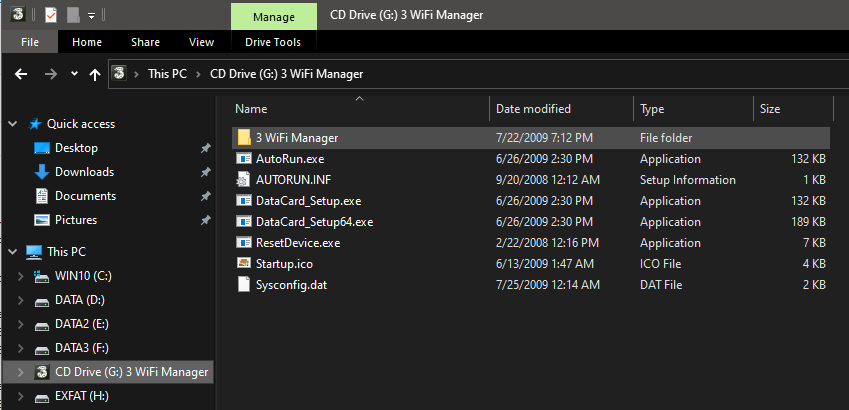Screen dimensions: 849x410
Task: Expand the DATA (D:) drive node
Action: 21,300
